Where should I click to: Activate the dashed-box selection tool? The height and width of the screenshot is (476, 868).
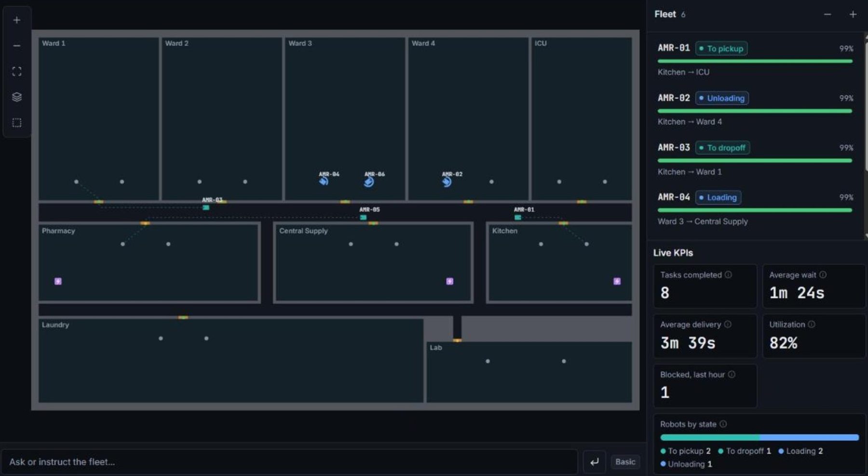[17, 123]
